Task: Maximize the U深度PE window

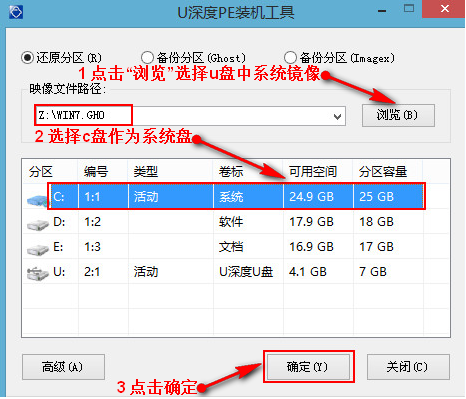Action: (x=409, y=9)
